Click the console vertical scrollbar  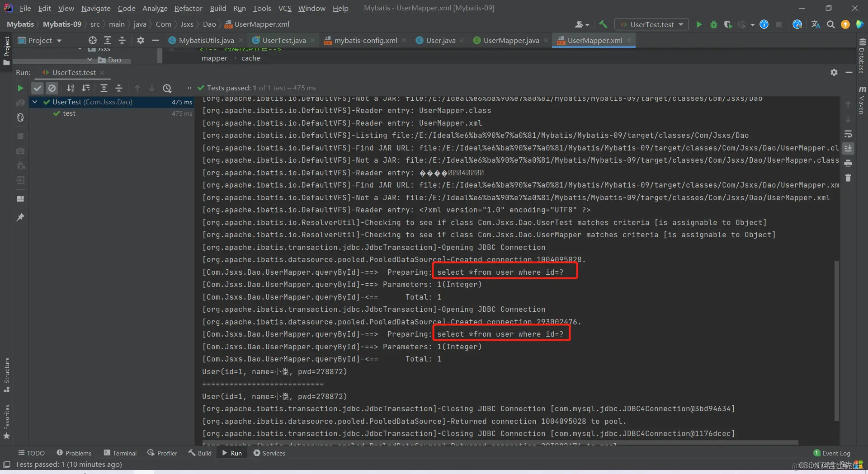(837, 341)
